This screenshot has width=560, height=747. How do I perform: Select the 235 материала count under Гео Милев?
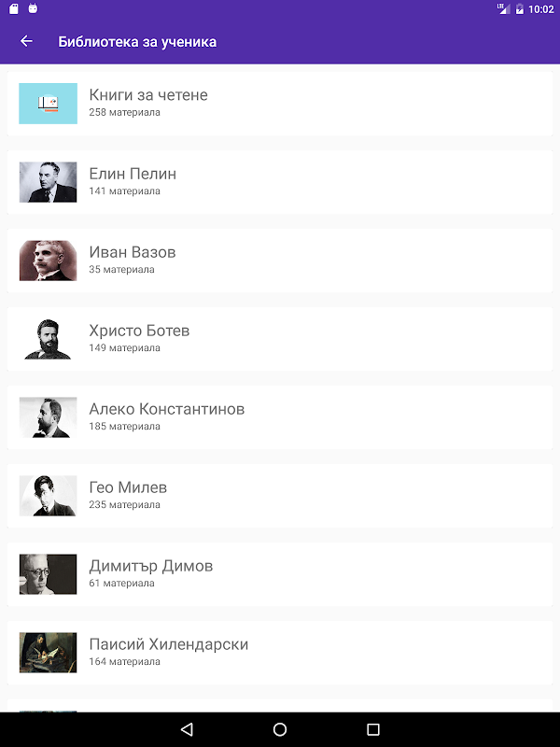click(x=124, y=504)
